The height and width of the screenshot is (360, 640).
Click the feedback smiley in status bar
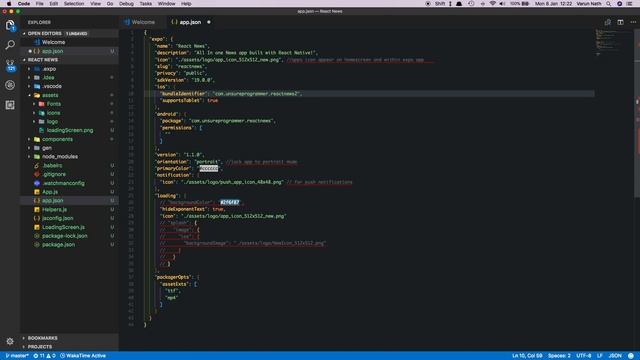(631, 356)
